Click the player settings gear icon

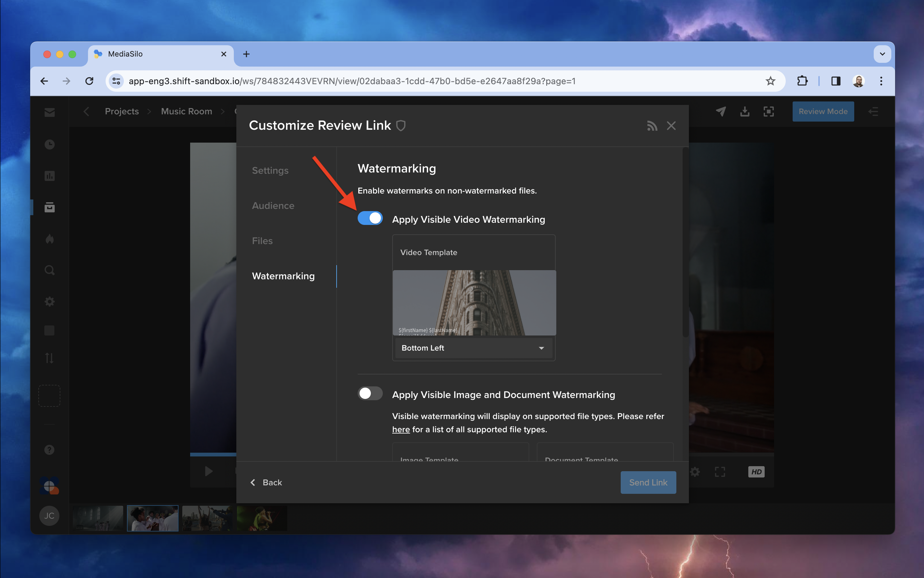(x=695, y=472)
